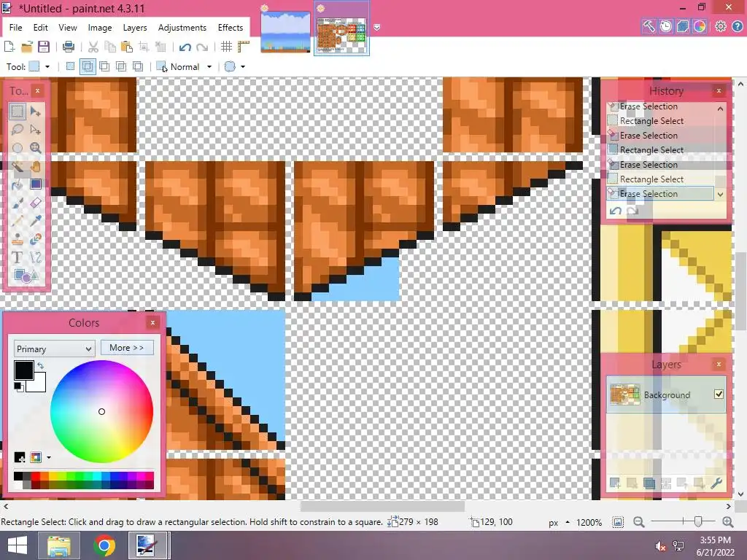
Task: Select the Recolor tool
Action: point(36,239)
